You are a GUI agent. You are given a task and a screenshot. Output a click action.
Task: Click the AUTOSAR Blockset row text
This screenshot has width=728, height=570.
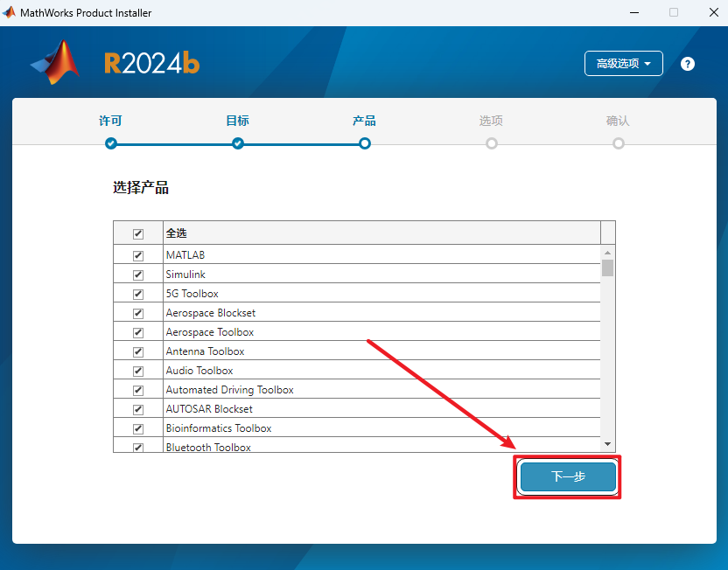click(x=209, y=409)
